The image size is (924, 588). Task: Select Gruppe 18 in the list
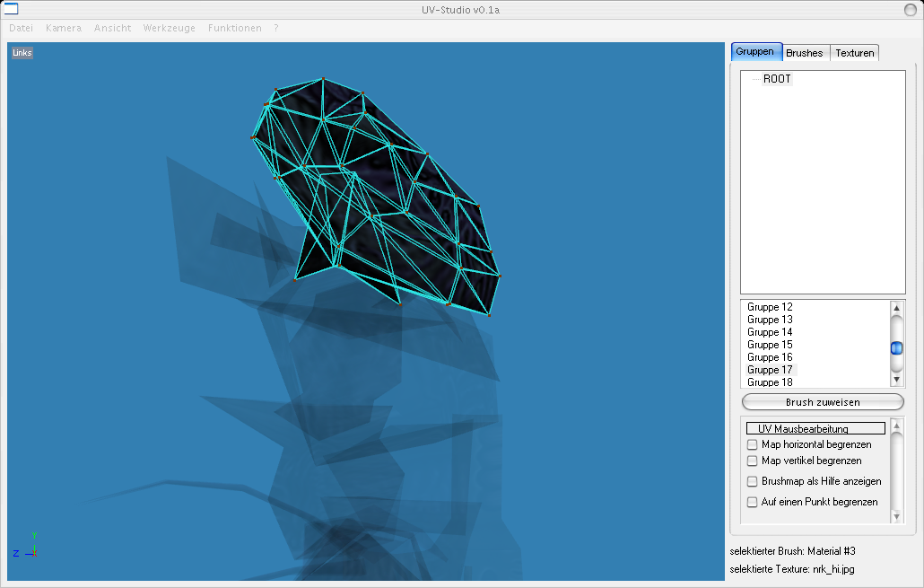[770, 382]
